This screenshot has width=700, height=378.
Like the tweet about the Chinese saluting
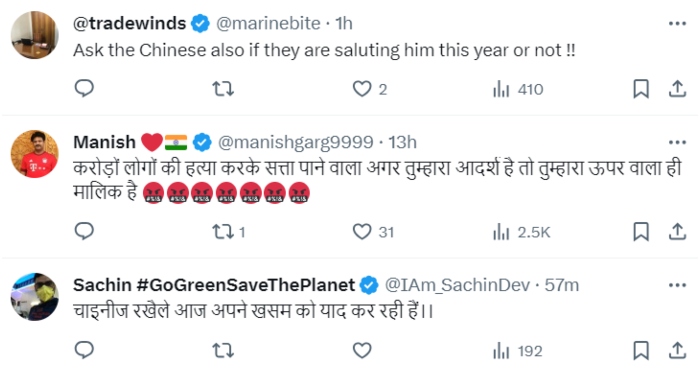[370, 89]
